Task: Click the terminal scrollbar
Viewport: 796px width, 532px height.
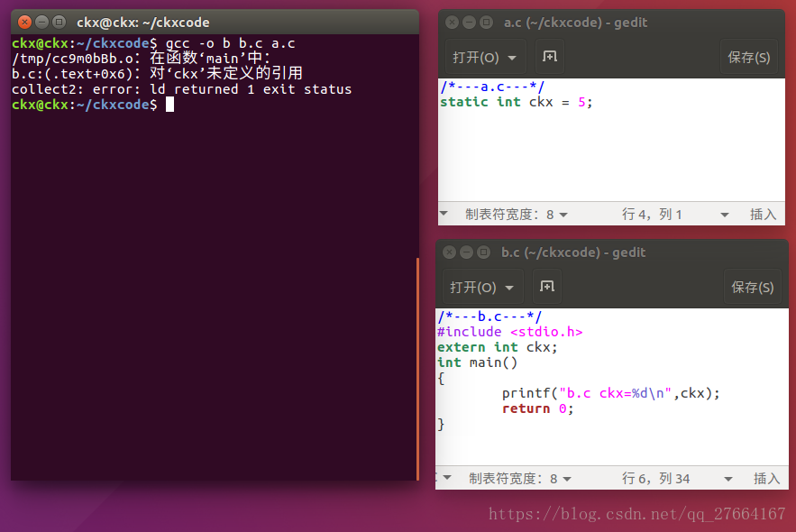Action: (417, 369)
